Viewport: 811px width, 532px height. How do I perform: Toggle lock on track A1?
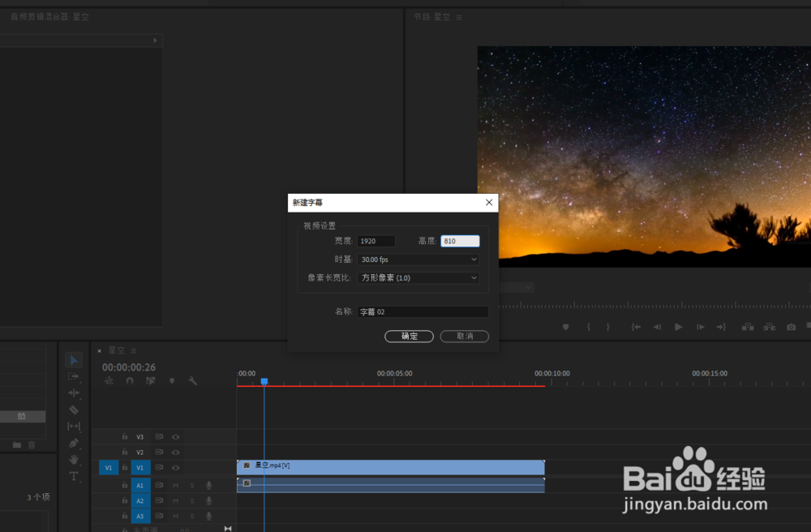tap(125, 486)
